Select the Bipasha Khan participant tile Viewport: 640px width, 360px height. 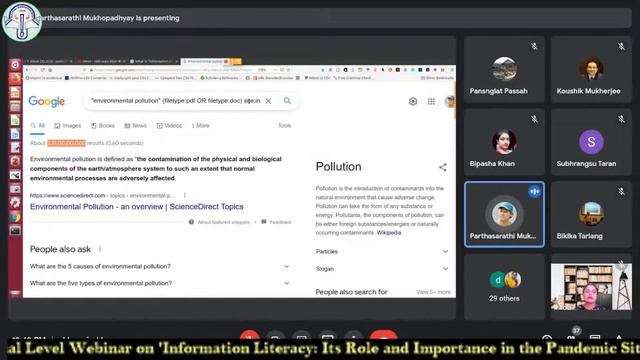[504, 142]
